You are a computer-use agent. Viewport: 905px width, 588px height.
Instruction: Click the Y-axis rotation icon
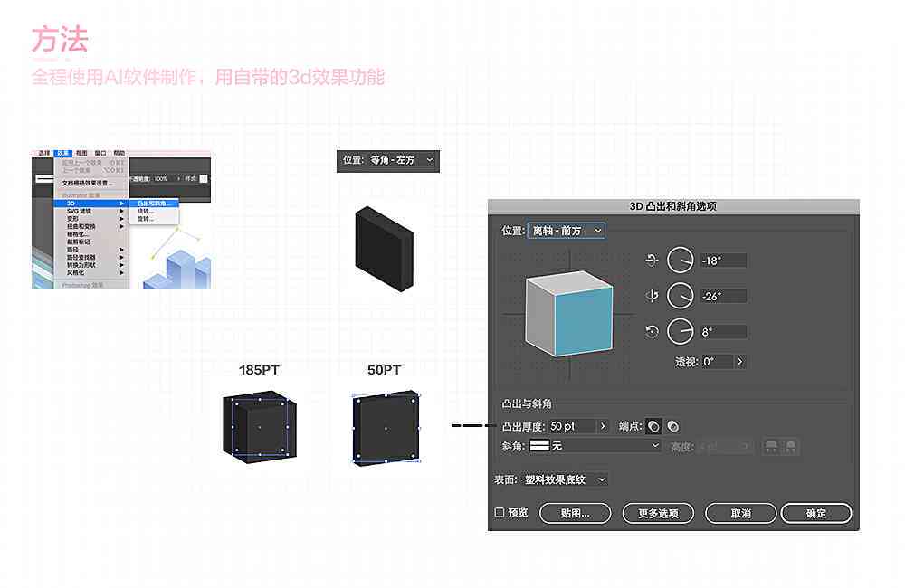(x=652, y=296)
